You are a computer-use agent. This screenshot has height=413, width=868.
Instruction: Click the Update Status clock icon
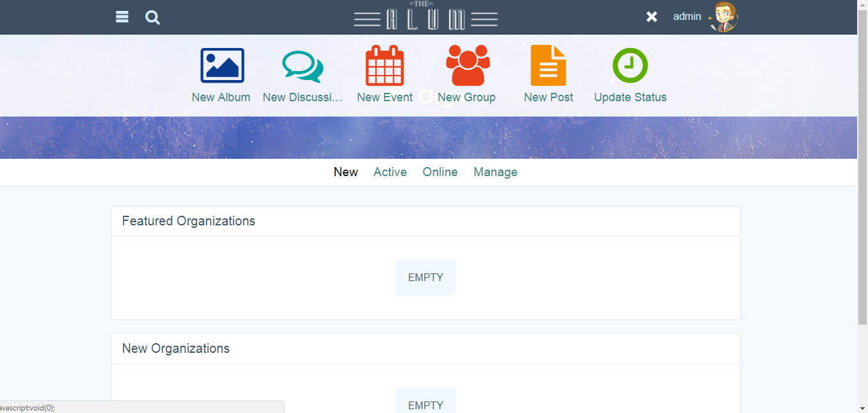[630, 65]
